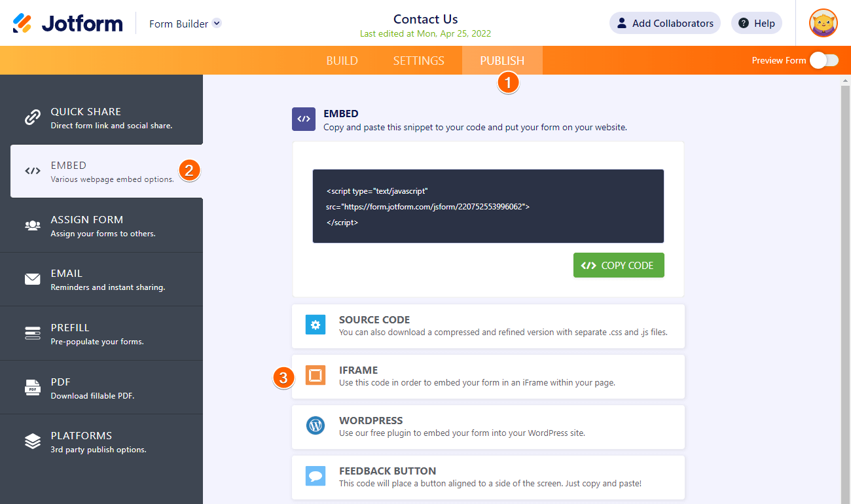Select the Prefill icon in sidebar
Viewport: 851px width, 504px height.
click(x=32, y=333)
